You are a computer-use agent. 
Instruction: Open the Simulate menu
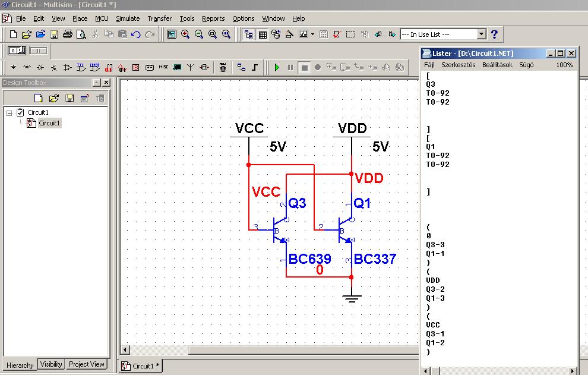[128, 18]
